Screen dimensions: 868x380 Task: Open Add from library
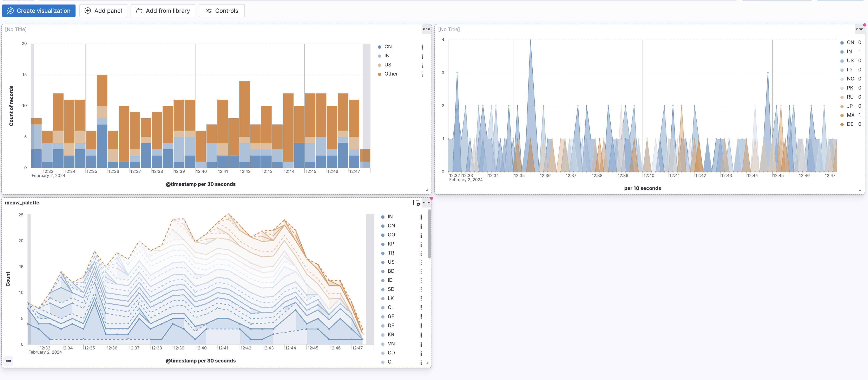163,11
